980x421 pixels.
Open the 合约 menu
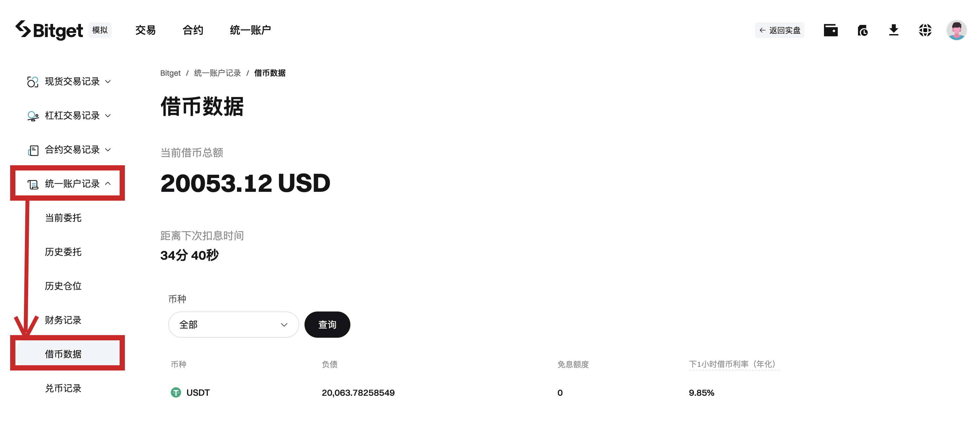(193, 30)
